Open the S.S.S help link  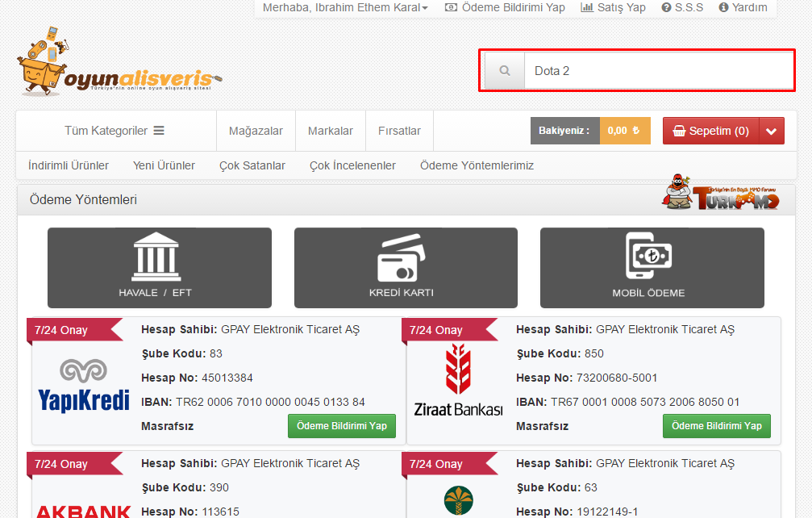tap(682, 8)
